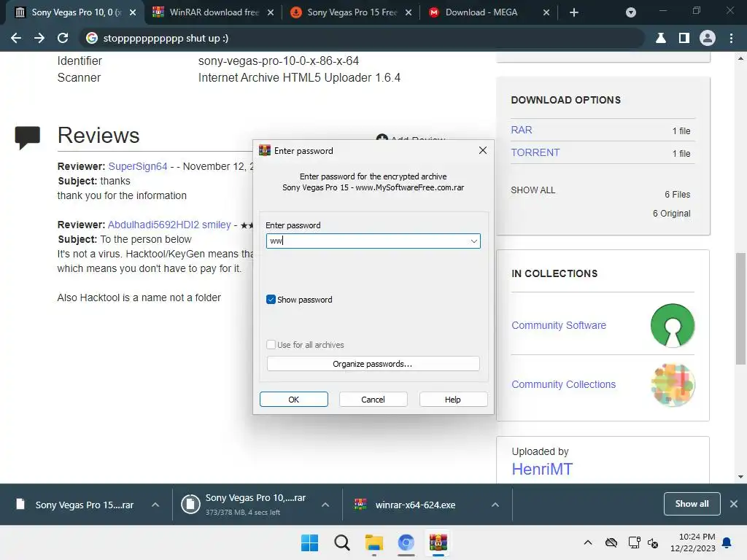Image resolution: width=747 pixels, height=560 pixels.
Task: Open reviewer SuperSign64 profile
Action: [x=138, y=166]
